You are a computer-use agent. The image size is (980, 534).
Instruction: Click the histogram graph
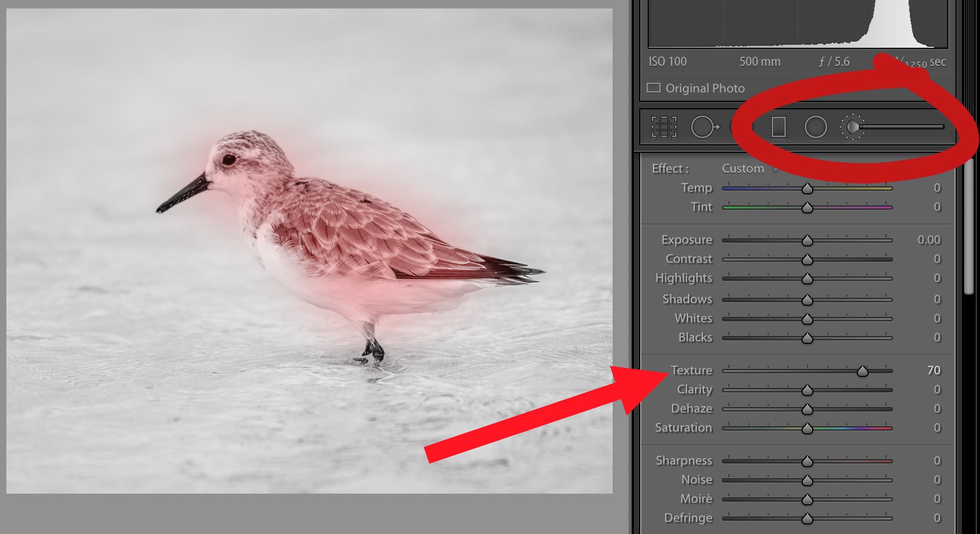[x=797, y=24]
